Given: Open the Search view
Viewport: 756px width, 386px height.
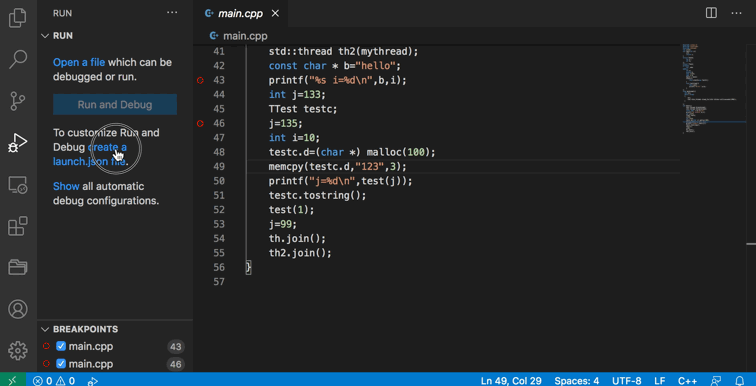Looking at the screenshot, I should tap(18, 59).
